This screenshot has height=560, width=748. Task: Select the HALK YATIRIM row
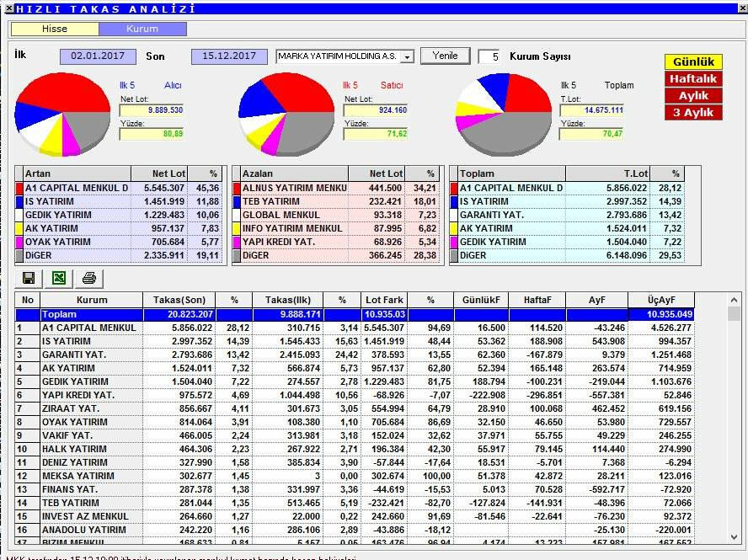pos(355,449)
